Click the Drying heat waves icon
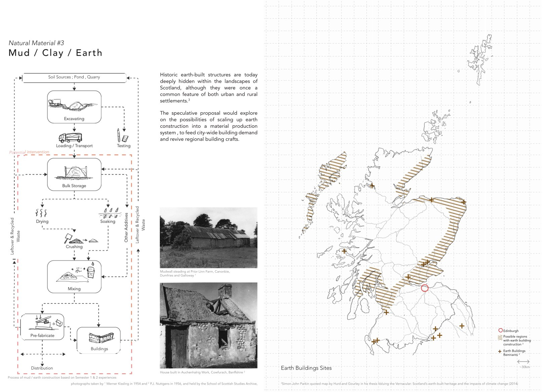The image size is (555, 392). (x=41, y=213)
